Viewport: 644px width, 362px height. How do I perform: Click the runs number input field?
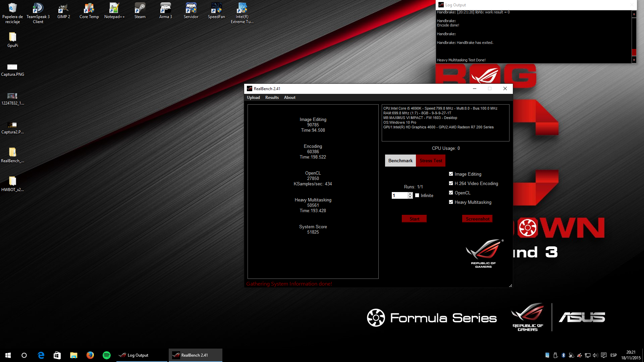[x=399, y=195]
